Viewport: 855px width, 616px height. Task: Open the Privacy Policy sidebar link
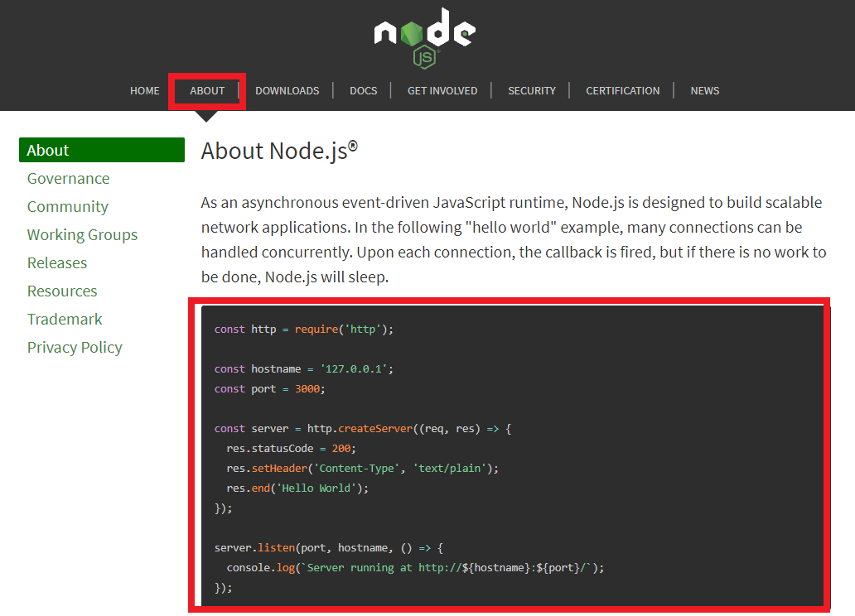point(75,347)
